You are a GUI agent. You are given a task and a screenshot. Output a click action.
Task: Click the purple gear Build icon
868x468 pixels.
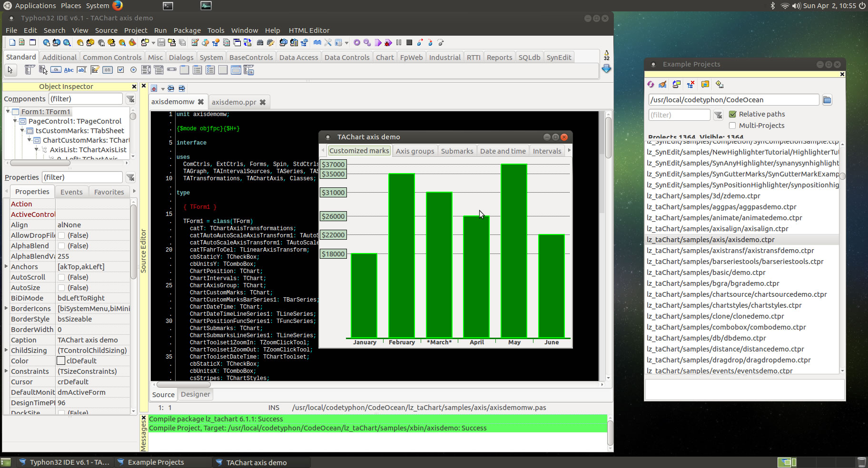coord(356,43)
